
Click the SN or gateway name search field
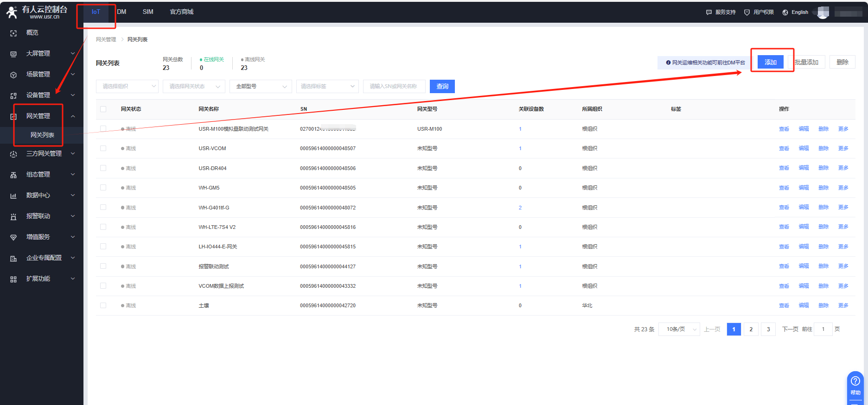394,87
